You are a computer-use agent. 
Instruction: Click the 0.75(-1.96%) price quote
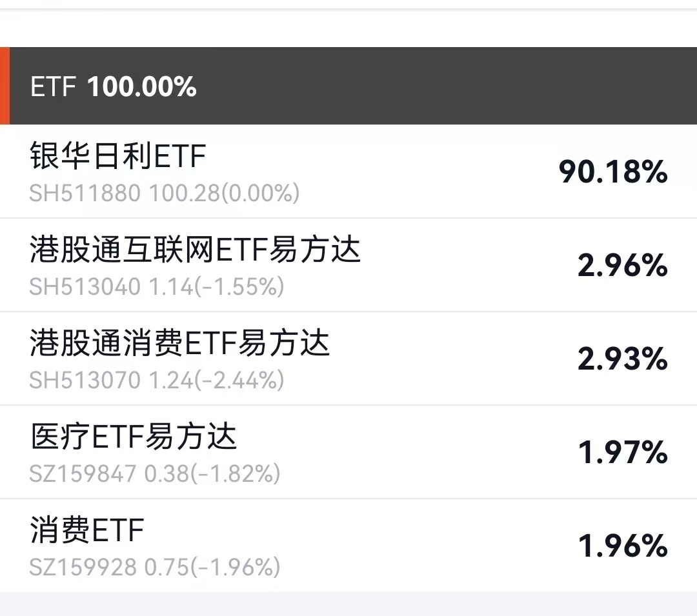[212, 567]
